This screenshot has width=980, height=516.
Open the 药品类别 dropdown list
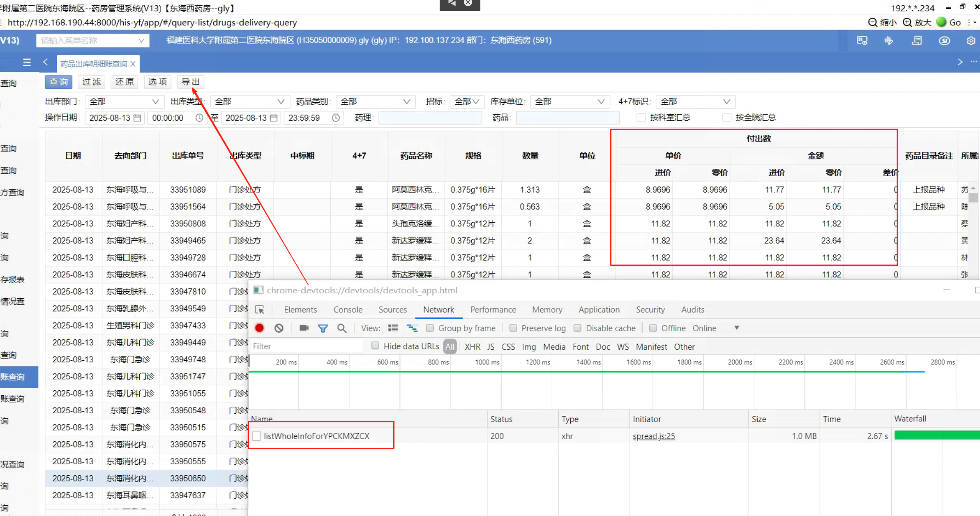(375, 101)
